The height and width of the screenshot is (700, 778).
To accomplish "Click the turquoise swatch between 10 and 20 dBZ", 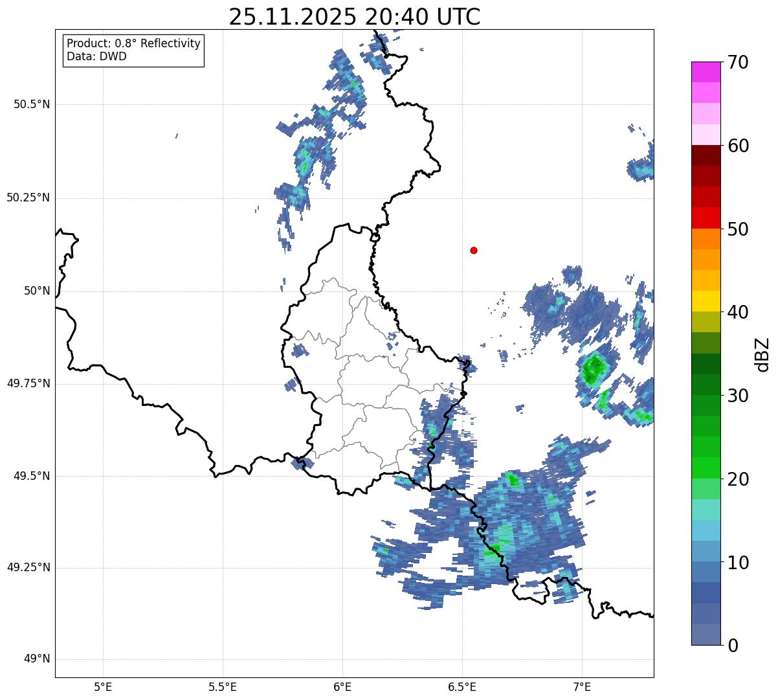I will (706, 509).
